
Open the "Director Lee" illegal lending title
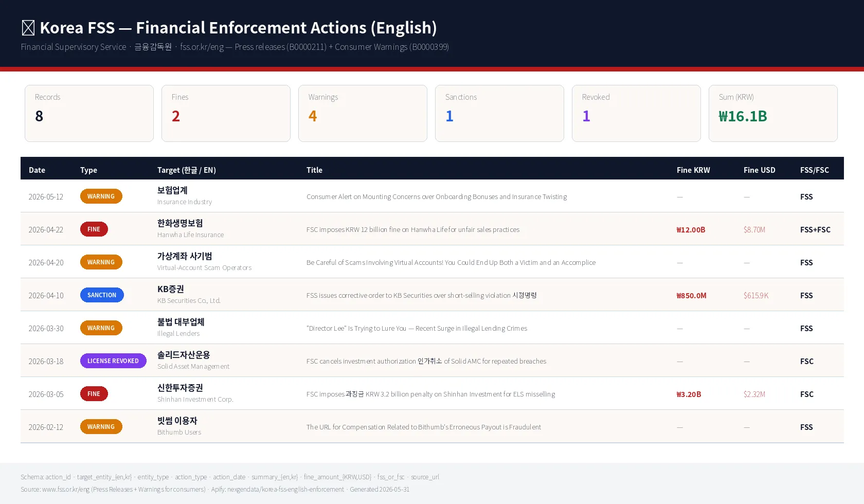coord(417,329)
